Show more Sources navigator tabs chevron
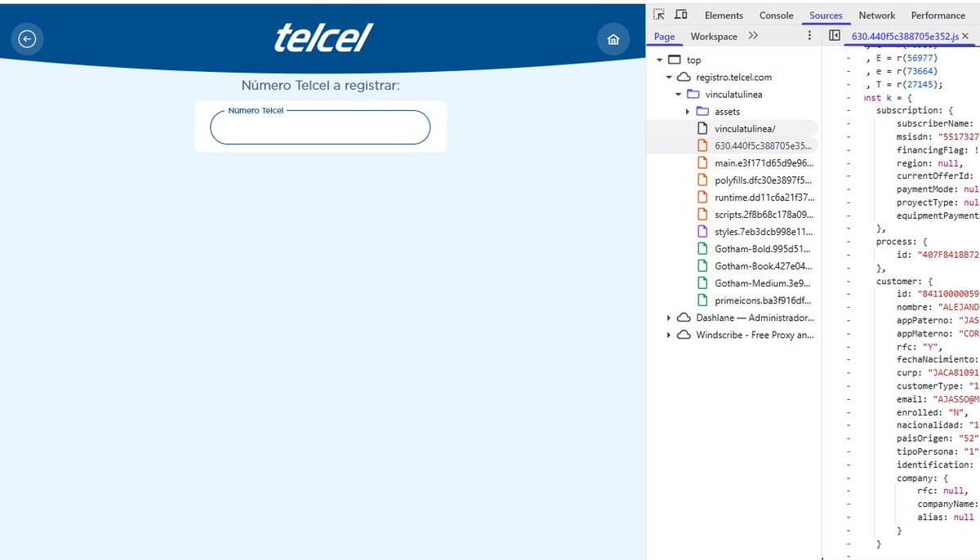 pyautogui.click(x=753, y=36)
